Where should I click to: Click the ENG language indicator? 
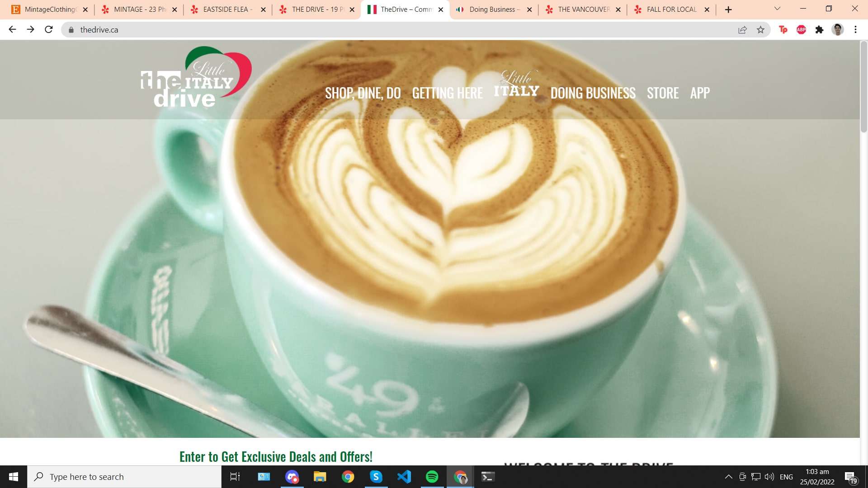click(x=786, y=477)
